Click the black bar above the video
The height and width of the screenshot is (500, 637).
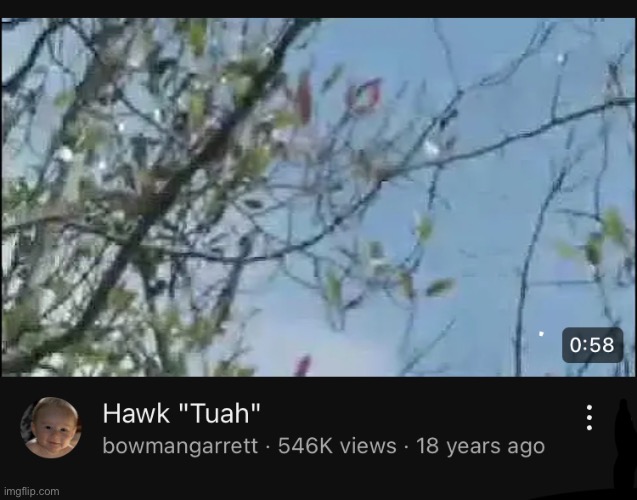[x=318, y=9]
